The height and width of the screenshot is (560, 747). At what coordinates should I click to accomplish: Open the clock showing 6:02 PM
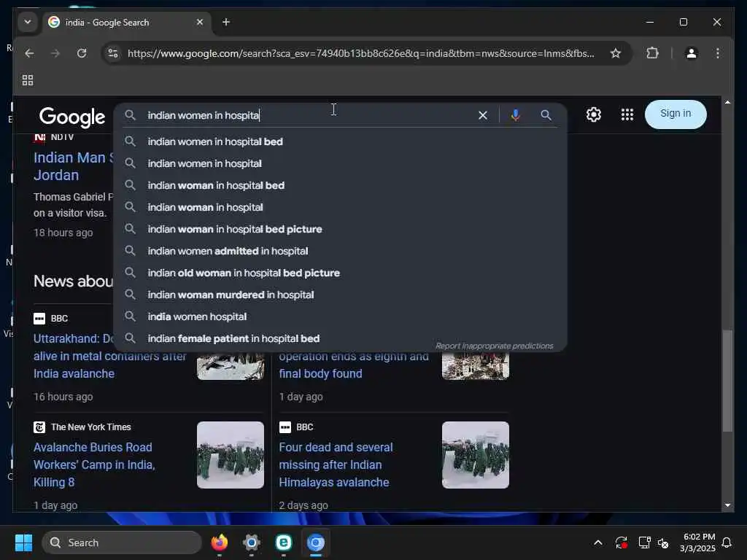[697, 542]
